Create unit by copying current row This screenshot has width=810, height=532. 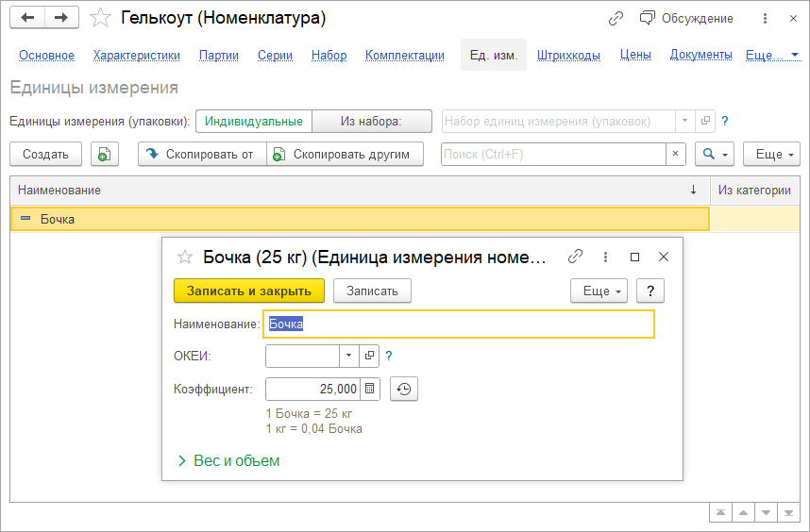point(105,154)
